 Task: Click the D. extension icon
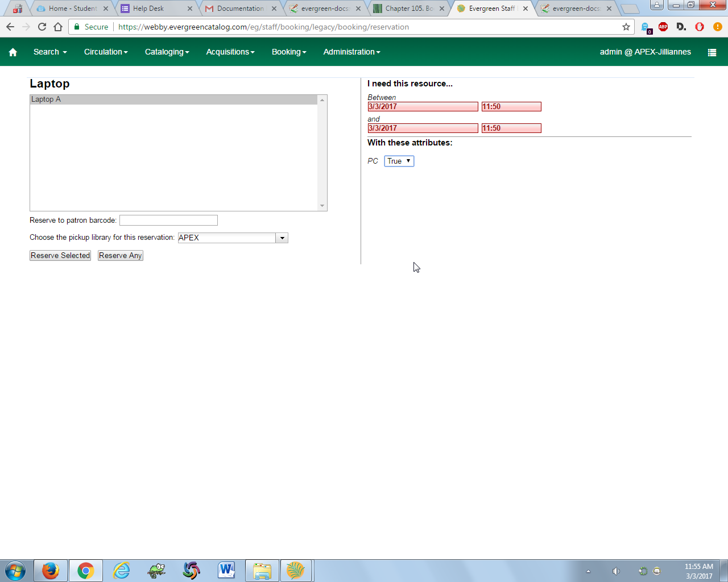(681, 27)
